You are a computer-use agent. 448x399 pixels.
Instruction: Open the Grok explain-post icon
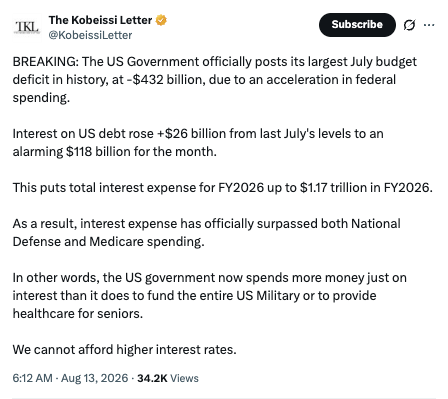[x=409, y=25]
